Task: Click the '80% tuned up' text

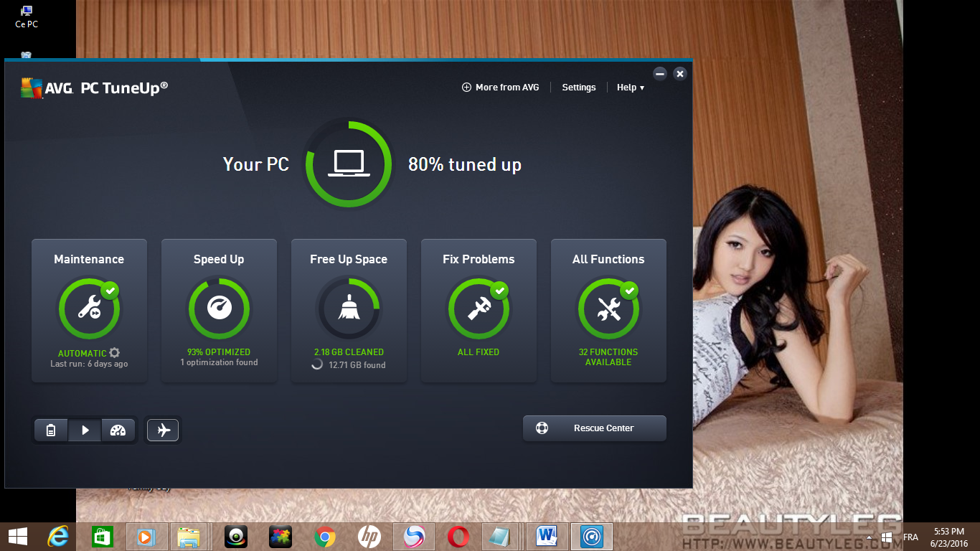Action: [x=465, y=164]
